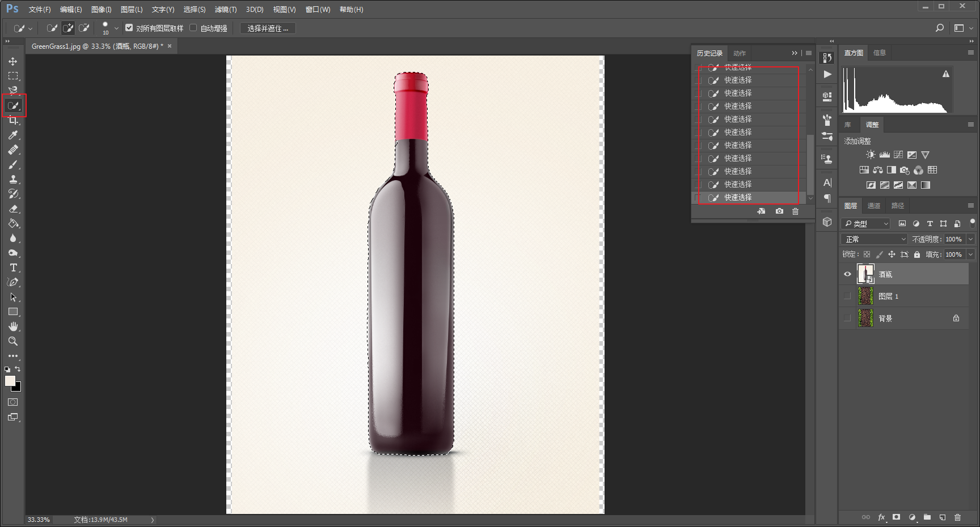Switch to 动作 tab
Screen dimensions: 980x527
tap(740, 53)
